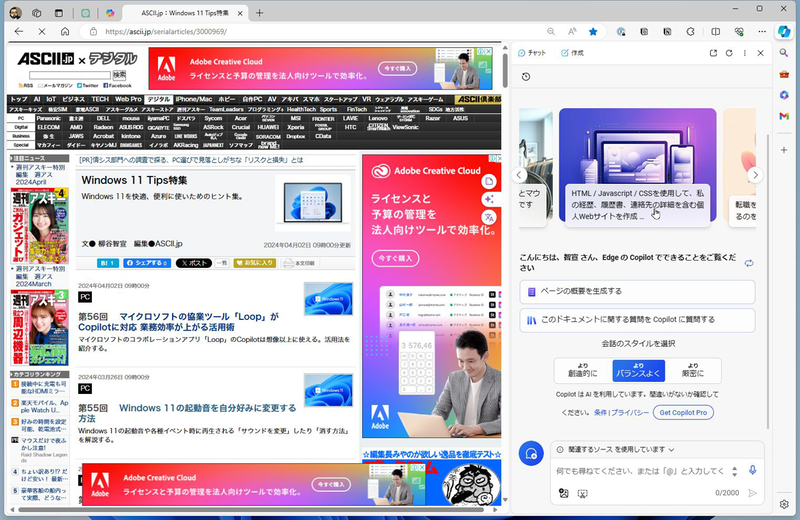Open Edge settings and more menu
The width and height of the screenshot is (800, 520).
coord(762,32)
